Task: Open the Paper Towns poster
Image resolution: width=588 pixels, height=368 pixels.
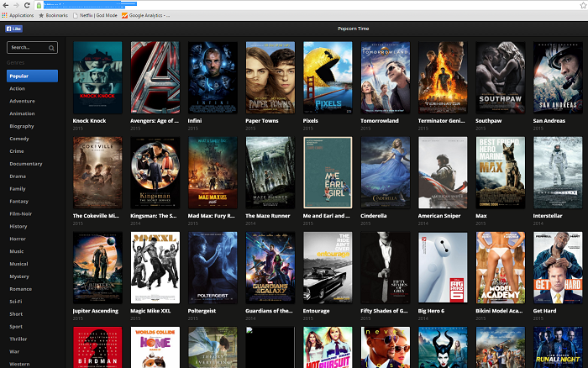Action: pos(270,77)
